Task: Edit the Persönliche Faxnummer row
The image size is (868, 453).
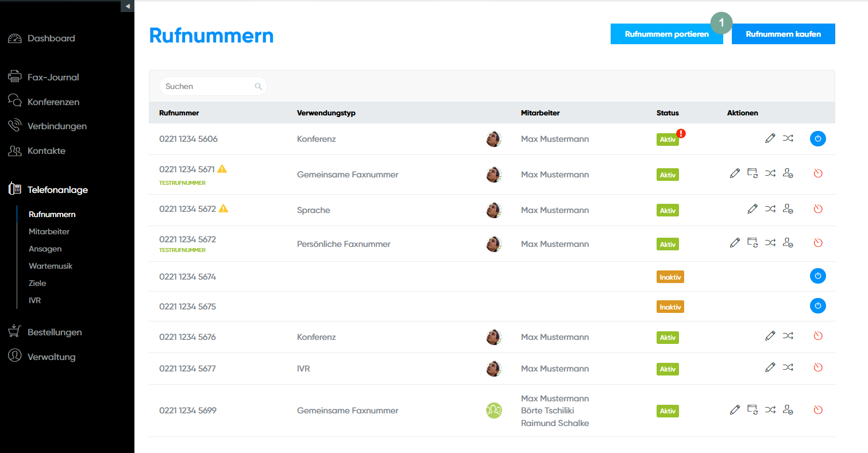Action: (734, 243)
